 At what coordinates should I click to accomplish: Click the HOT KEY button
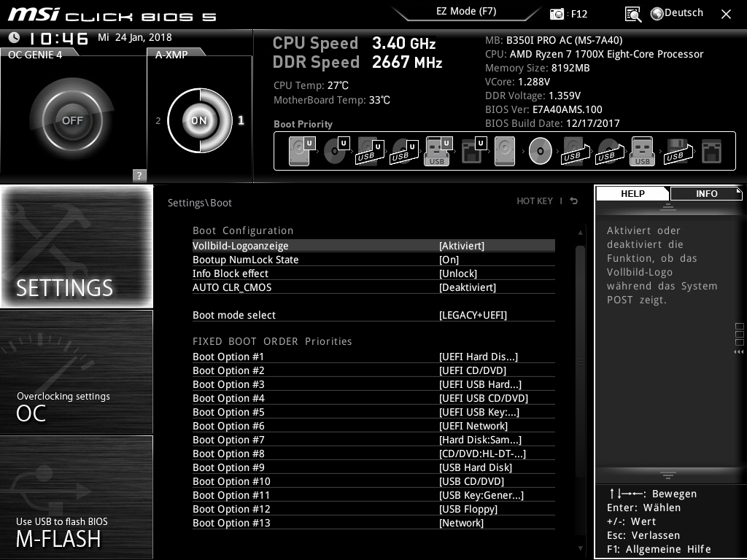535,201
